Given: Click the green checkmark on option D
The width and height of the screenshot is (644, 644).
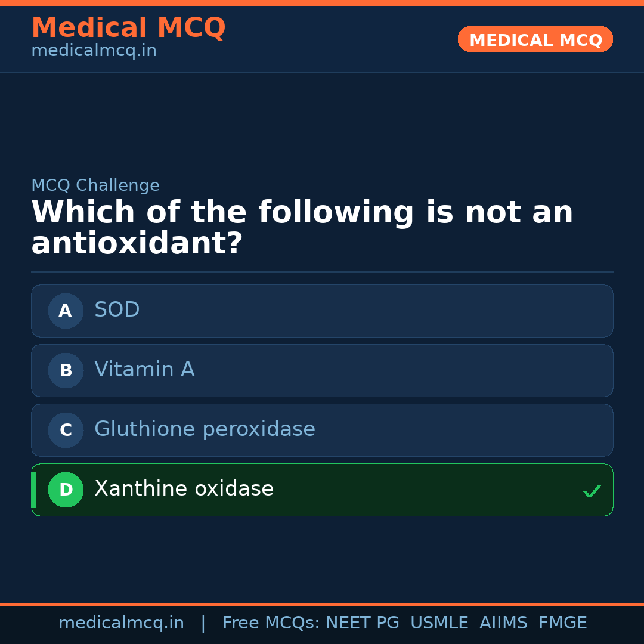Looking at the screenshot, I should [x=592, y=490].
